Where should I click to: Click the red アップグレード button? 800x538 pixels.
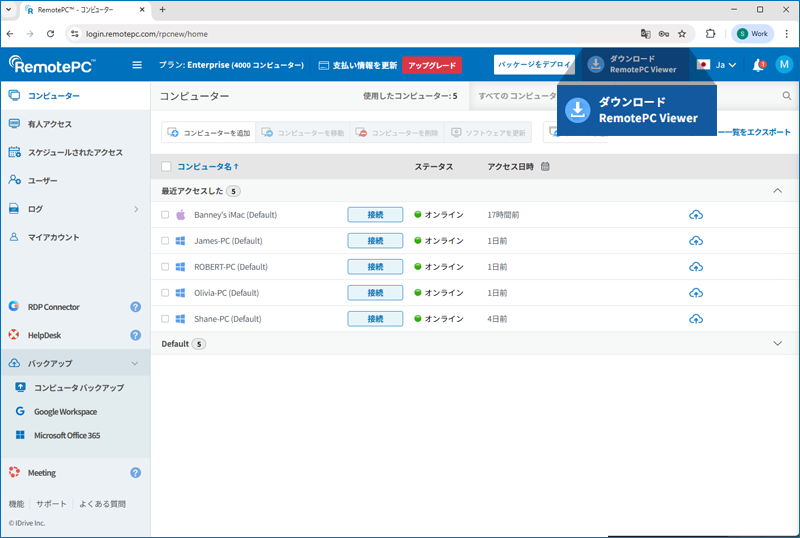(432, 65)
